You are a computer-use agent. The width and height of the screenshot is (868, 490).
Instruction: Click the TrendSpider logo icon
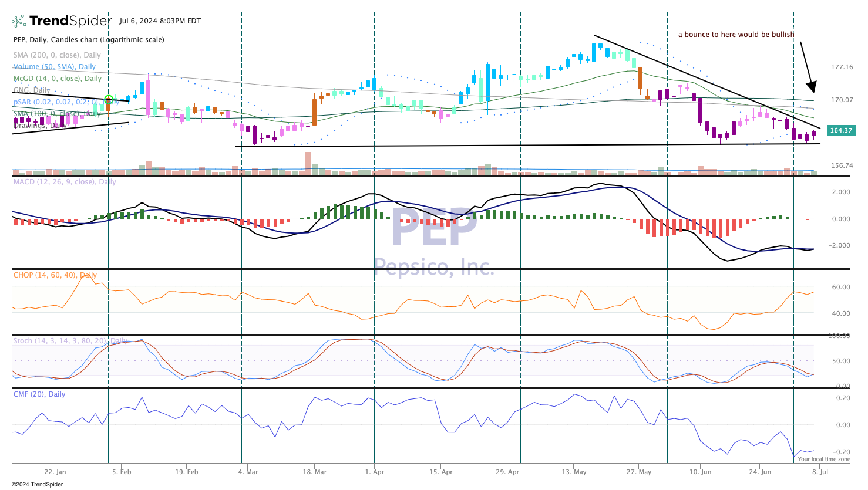coord(19,21)
